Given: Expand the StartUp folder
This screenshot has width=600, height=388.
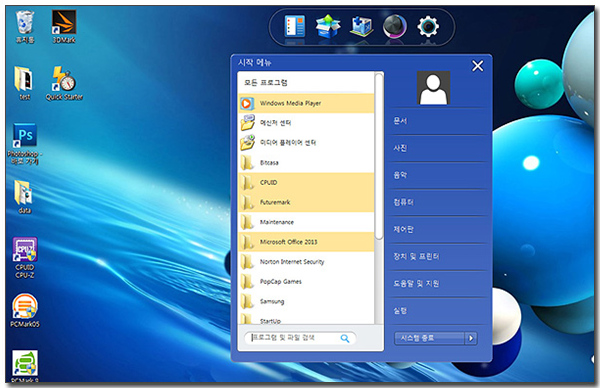Looking at the screenshot, I should coord(306,318).
